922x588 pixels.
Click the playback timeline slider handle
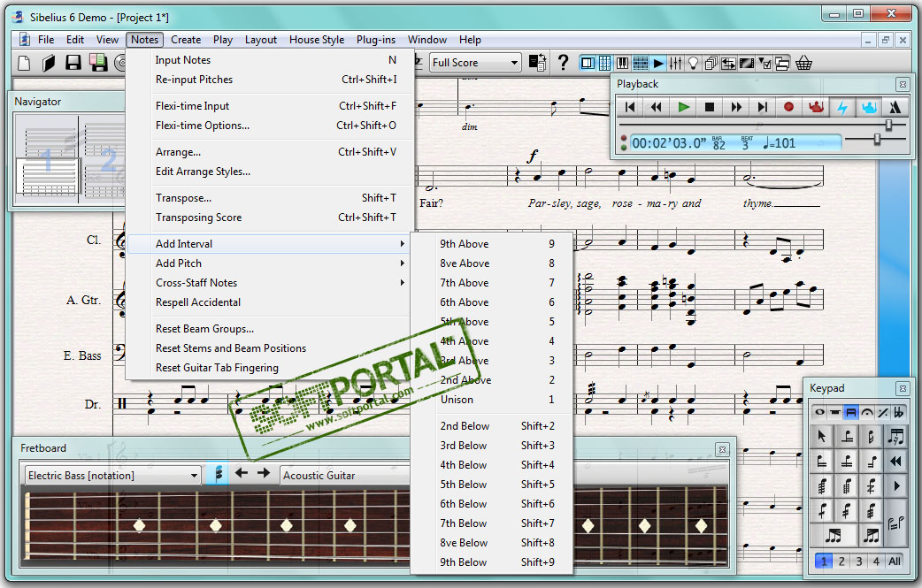888,125
